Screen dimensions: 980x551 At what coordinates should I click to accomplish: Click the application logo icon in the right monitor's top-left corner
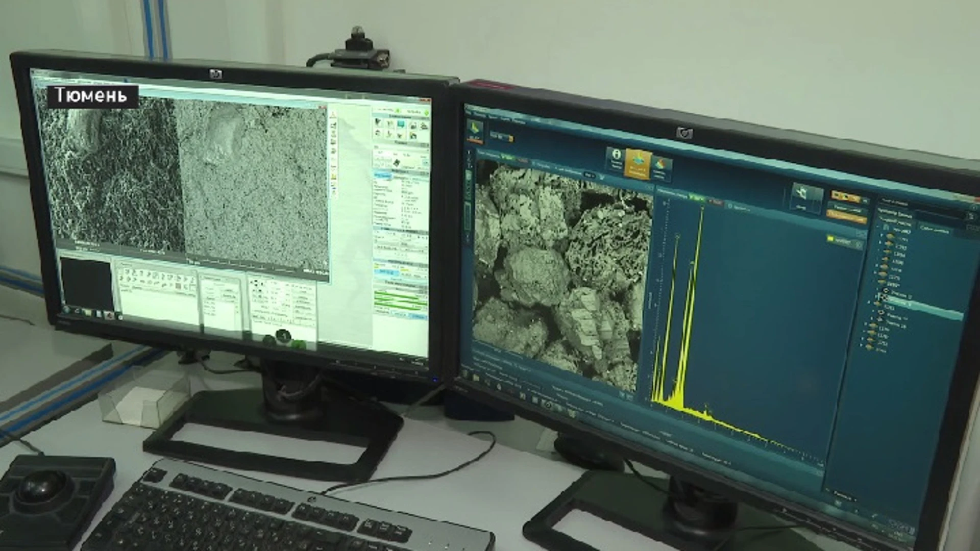coord(475,132)
